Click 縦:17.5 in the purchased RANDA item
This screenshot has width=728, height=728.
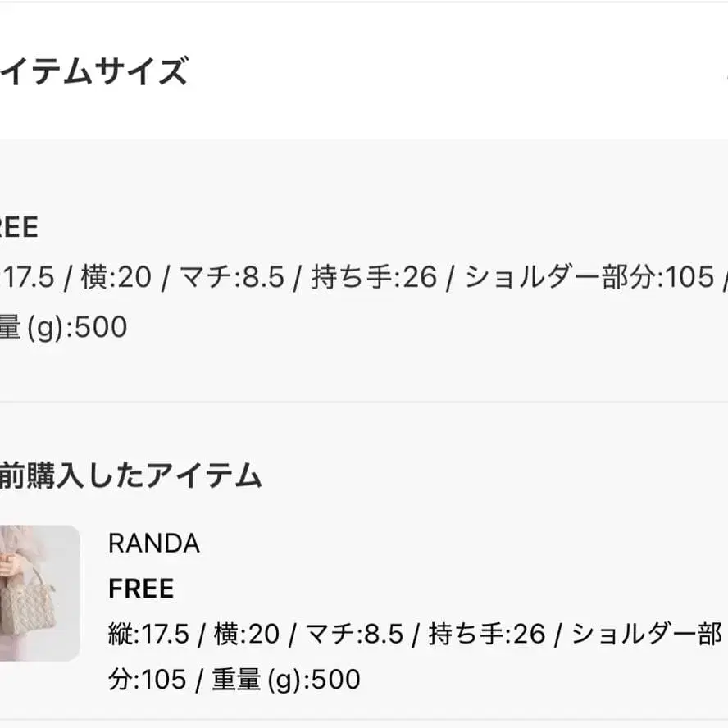pos(148,634)
